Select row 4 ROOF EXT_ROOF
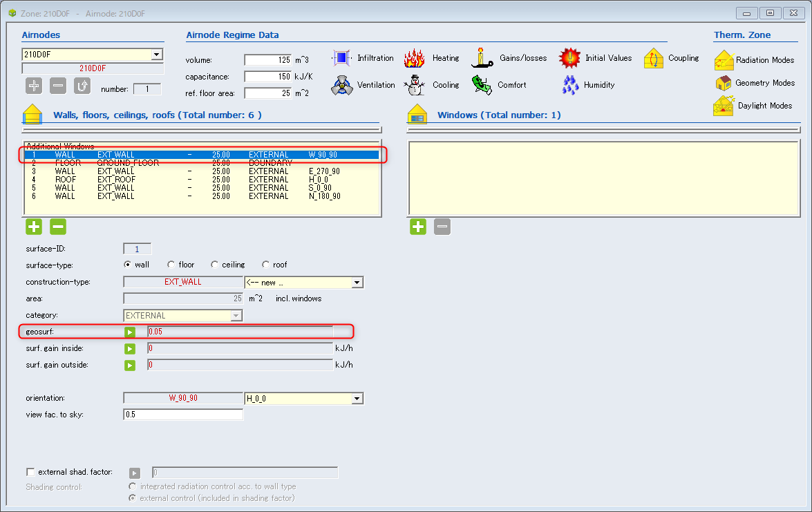This screenshot has height=512, width=812. [202, 180]
